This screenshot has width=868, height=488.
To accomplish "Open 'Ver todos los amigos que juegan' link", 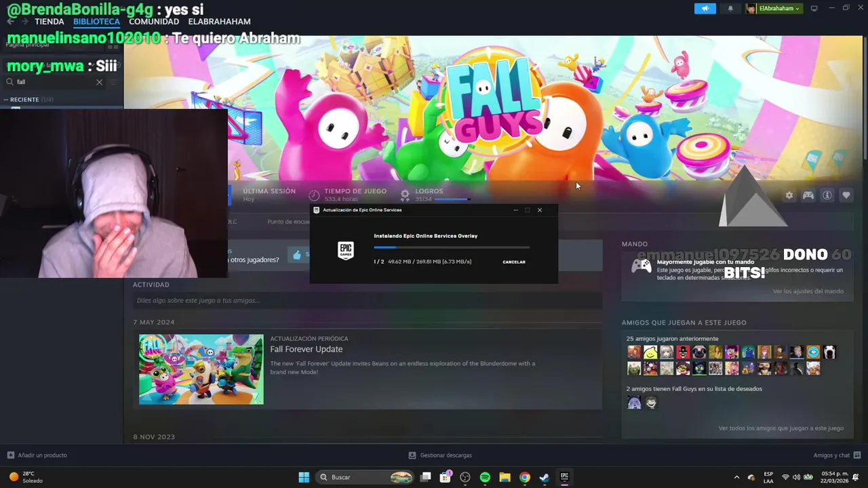I will click(781, 428).
